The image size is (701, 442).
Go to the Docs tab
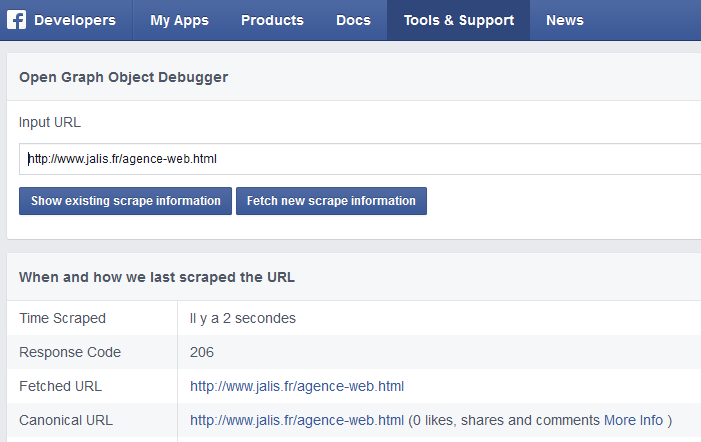353,20
